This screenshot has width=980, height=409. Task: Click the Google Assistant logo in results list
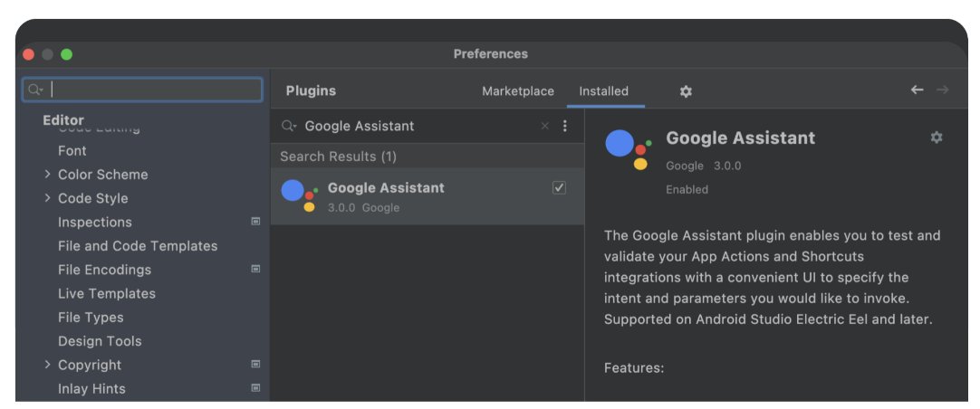[x=300, y=196]
